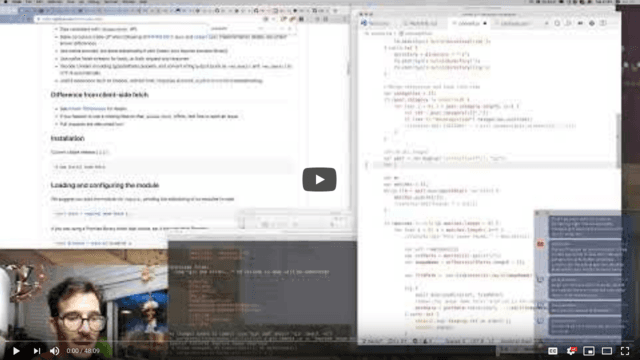Click the 'Difference from client-side fetch' heading
640x360 pixels.
100,95
